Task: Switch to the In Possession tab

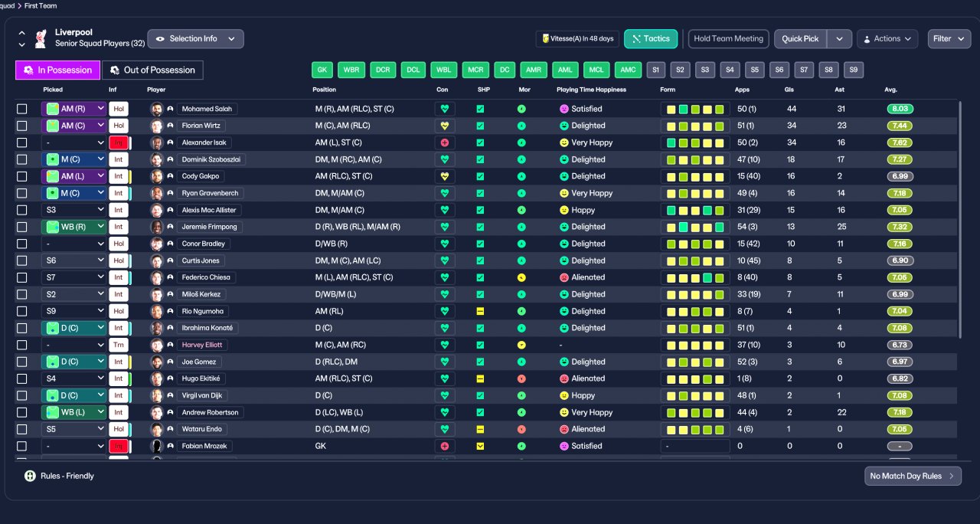Action: 57,70
